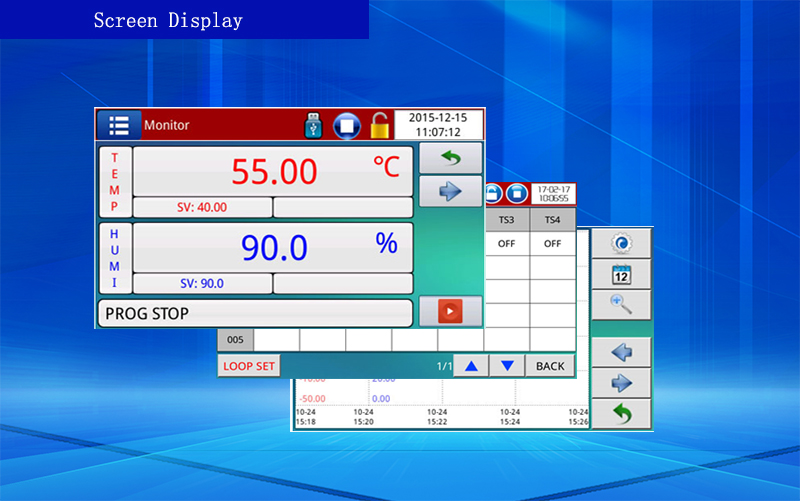
Task: Click the USB drive icon
Action: [x=313, y=126]
